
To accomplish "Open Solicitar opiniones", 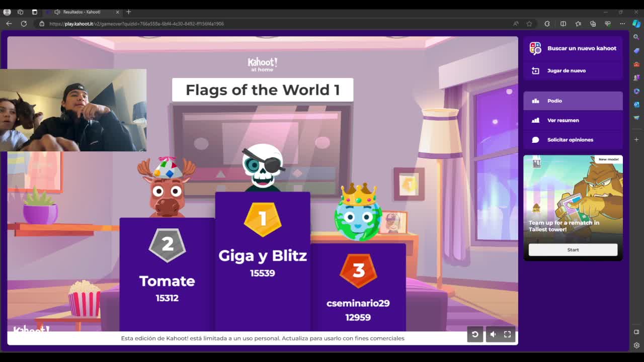I will (x=573, y=140).
